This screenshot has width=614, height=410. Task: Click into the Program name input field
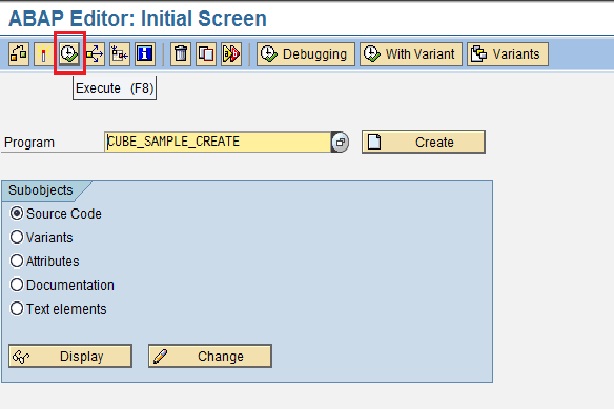[x=217, y=142]
